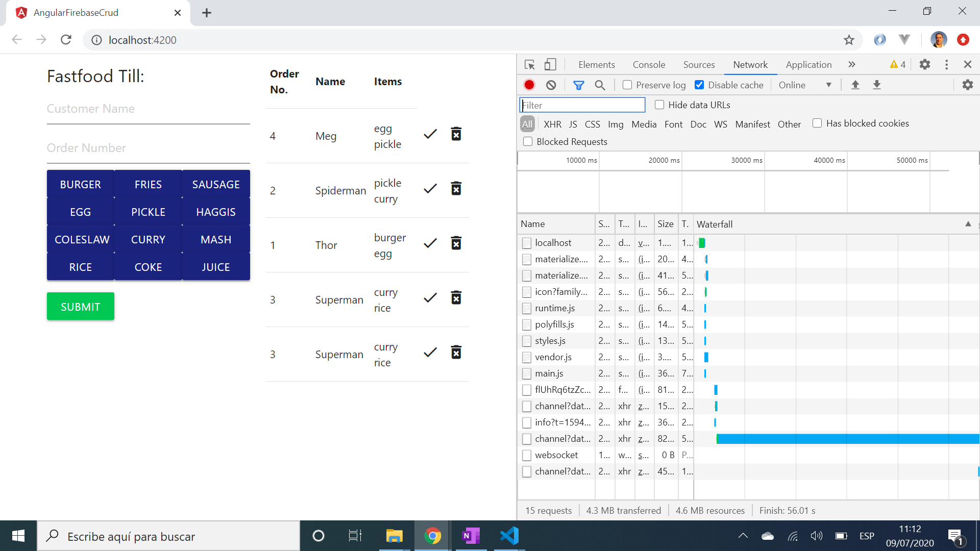
Task: Enable the Preserve log checkbox
Action: click(627, 85)
